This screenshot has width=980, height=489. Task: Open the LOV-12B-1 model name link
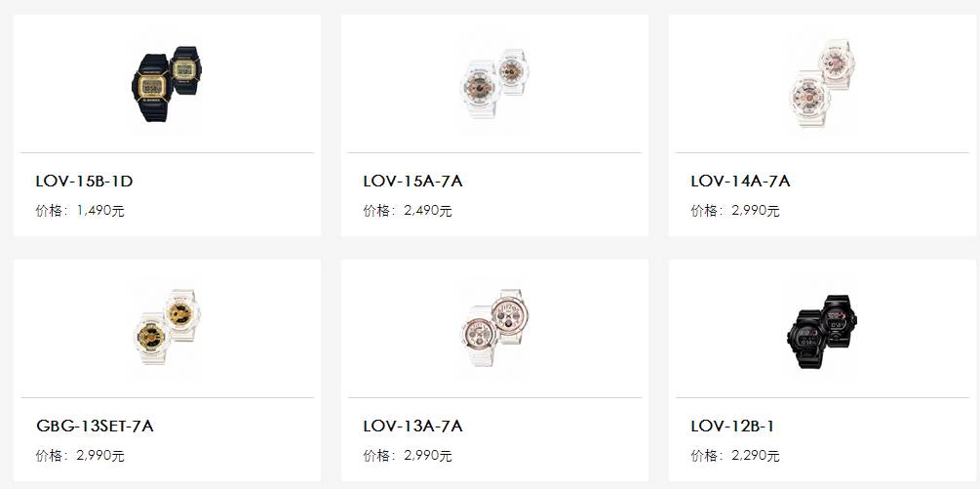[732, 426]
